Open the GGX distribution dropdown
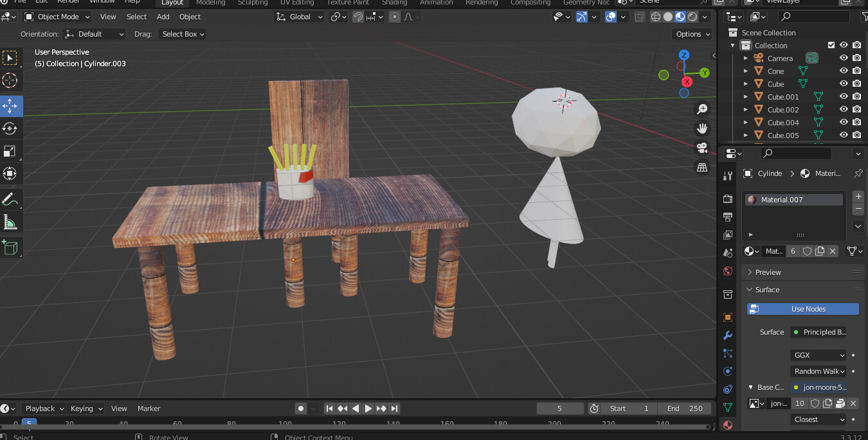 point(818,355)
